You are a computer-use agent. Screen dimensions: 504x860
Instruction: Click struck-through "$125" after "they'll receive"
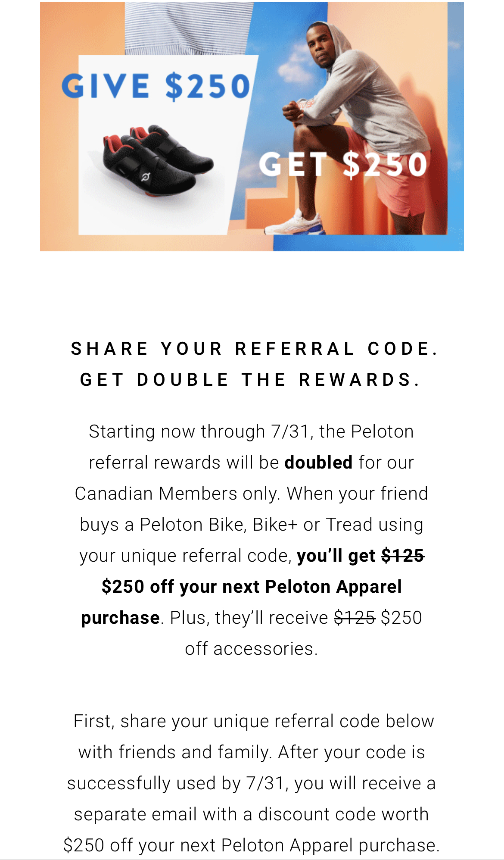(x=355, y=618)
